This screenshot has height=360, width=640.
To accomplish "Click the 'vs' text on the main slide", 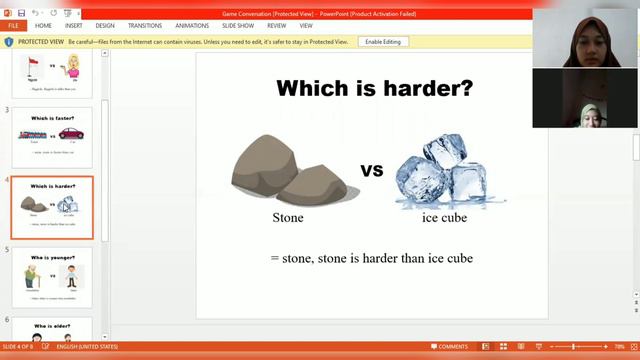I will tap(372, 170).
